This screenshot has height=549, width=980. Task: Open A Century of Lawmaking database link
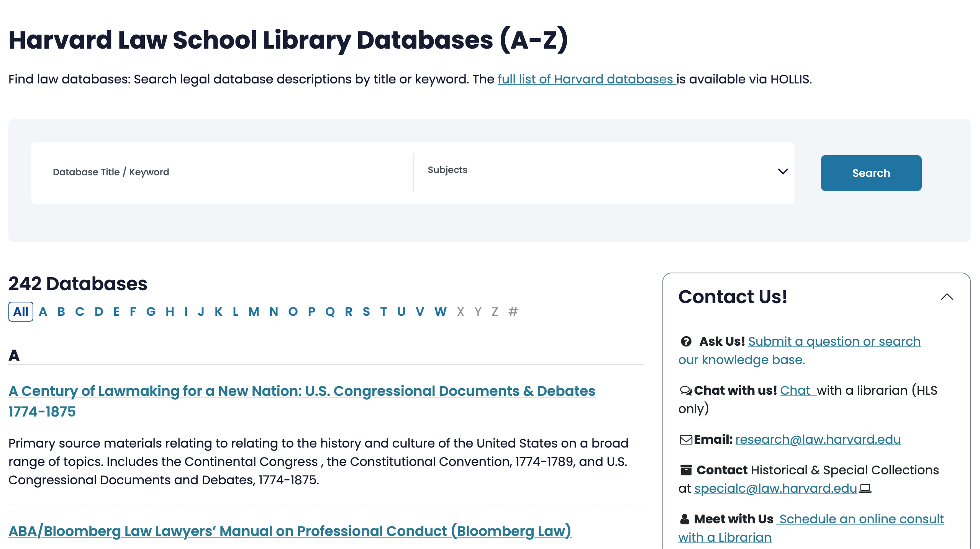pos(302,401)
